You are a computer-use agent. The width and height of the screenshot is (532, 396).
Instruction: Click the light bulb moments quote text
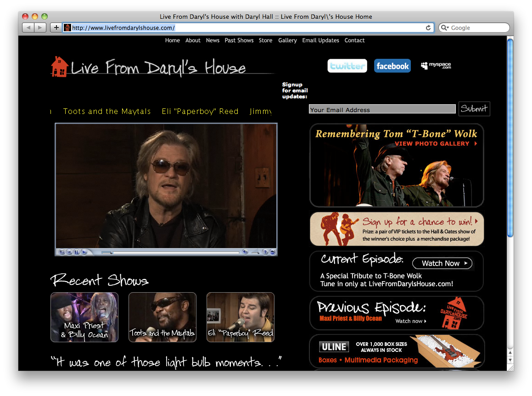(166, 362)
